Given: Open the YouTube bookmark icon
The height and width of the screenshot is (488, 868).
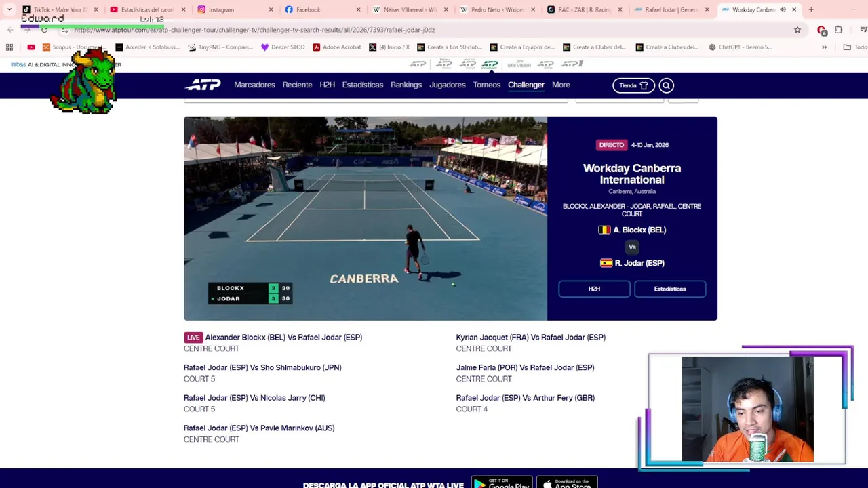Looking at the screenshot, I should [x=31, y=47].
